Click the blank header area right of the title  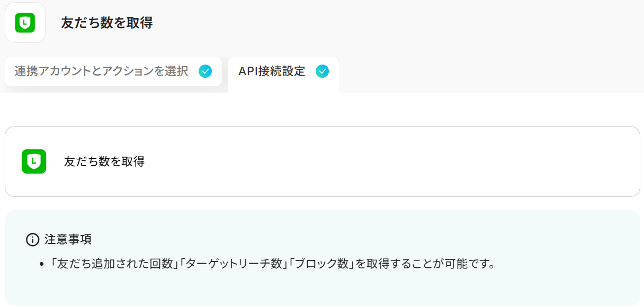(397, 23)
